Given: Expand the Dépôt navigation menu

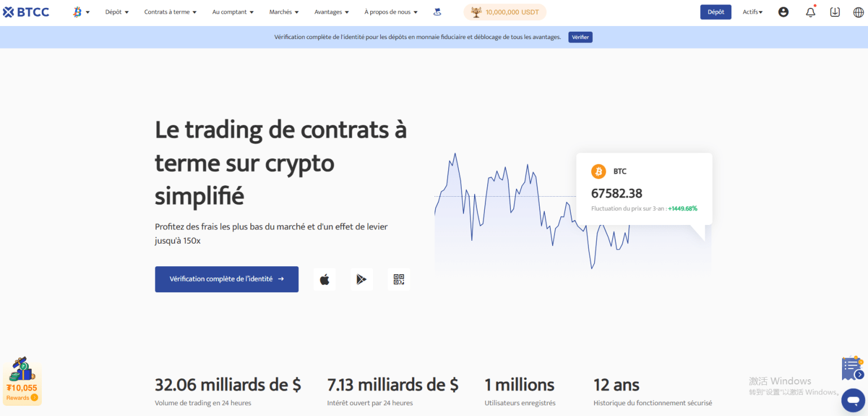Looking at the screenshot, I should (117, 12).
